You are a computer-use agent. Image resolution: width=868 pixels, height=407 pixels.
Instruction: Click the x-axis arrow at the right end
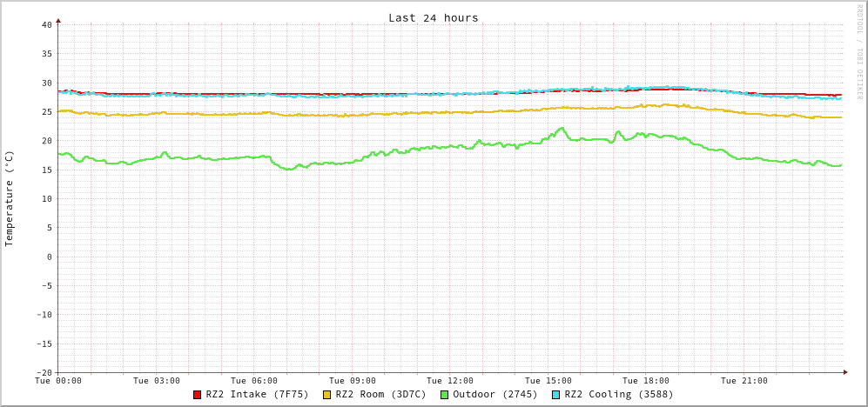point(844,372)
